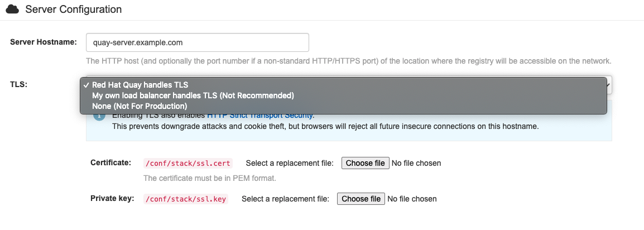Click the Server Configuration heading

coord(73,9)
